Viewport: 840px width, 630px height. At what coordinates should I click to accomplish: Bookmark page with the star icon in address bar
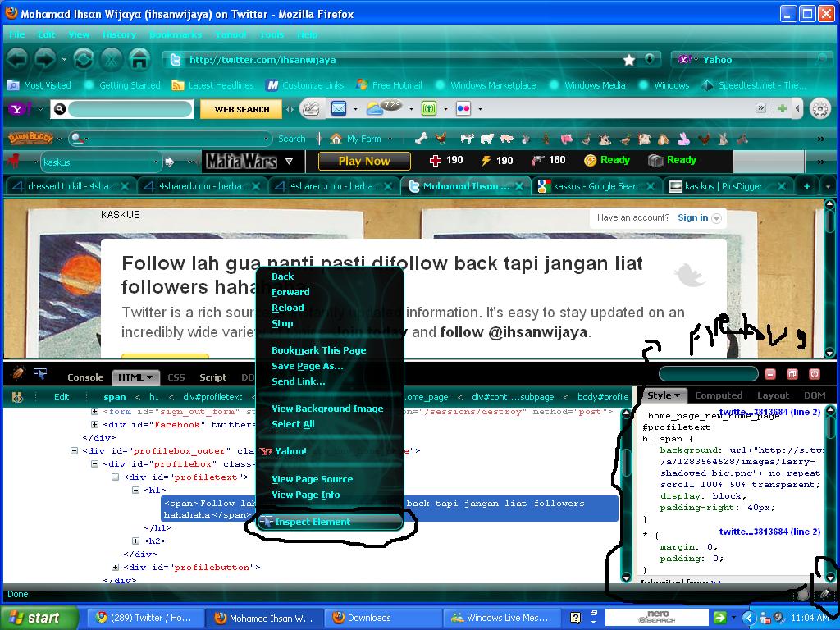coord(629,59)
